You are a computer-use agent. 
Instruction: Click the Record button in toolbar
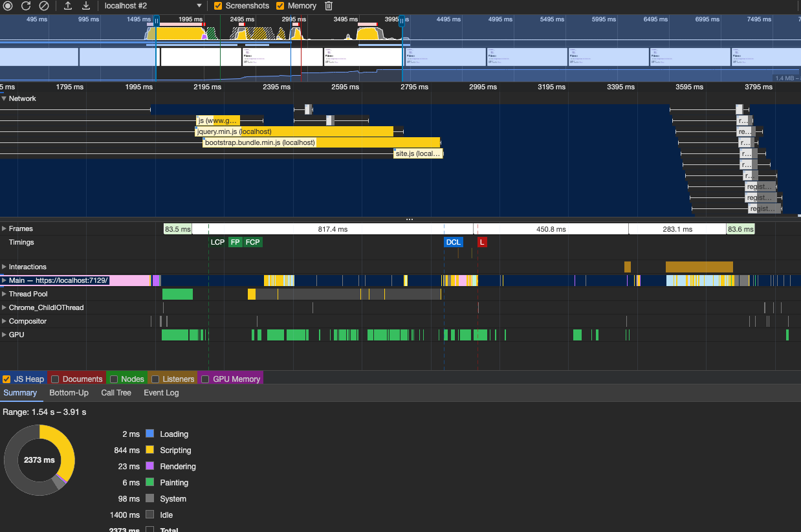pos(8,6)
